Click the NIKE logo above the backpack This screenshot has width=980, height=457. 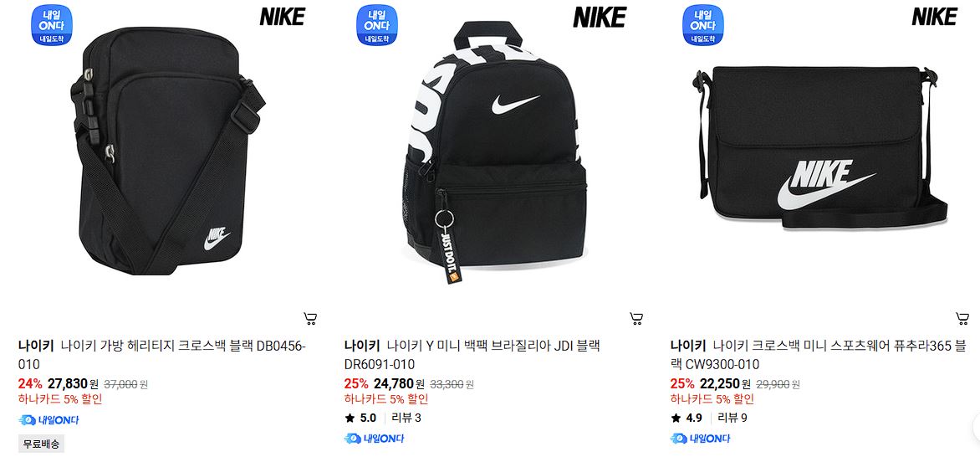tap(600, 17)
